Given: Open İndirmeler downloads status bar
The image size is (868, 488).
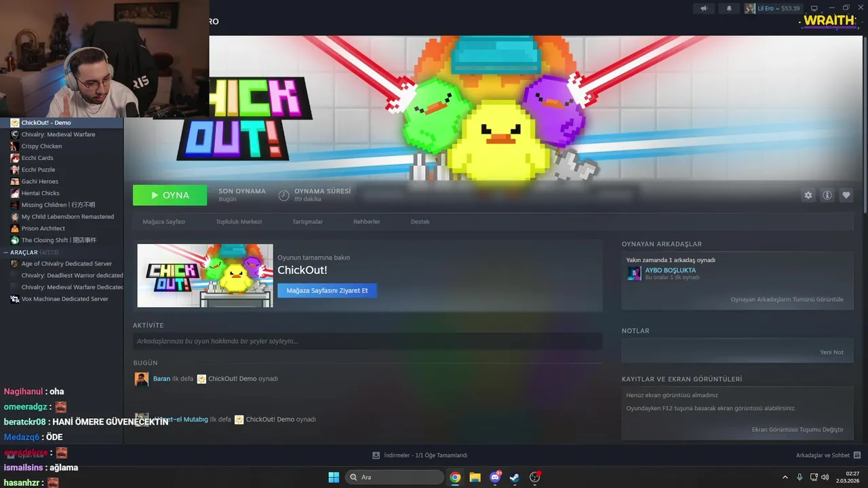Looking at the screenshot, I should point(420,455).
